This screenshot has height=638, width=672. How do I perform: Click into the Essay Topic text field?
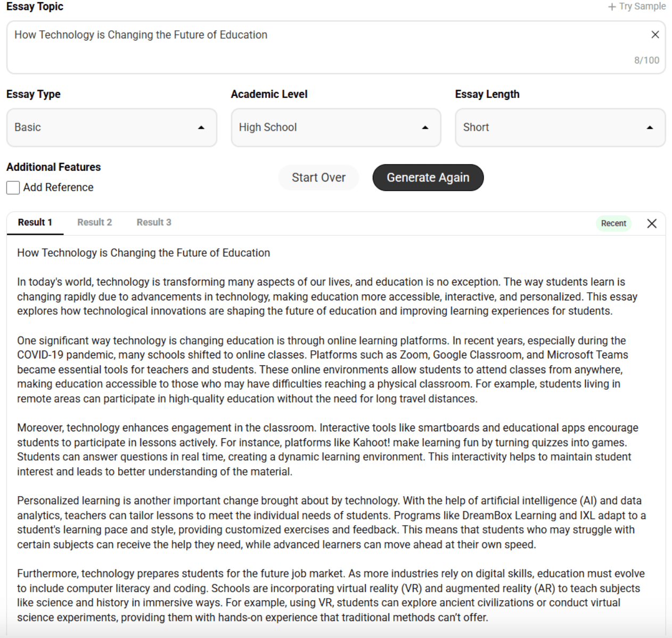click(319, 47)
